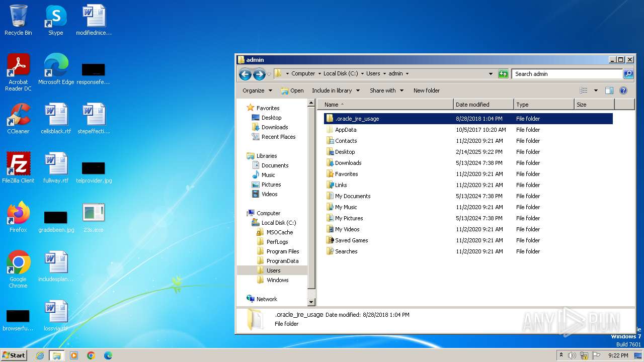Open Include in library dropdown

click(336, 90)
